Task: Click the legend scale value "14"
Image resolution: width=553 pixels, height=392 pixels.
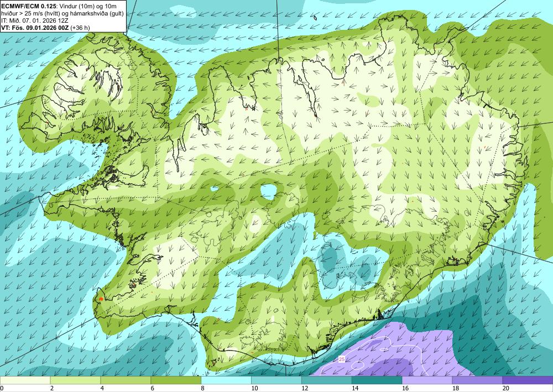Action: (x=355, y=388)
